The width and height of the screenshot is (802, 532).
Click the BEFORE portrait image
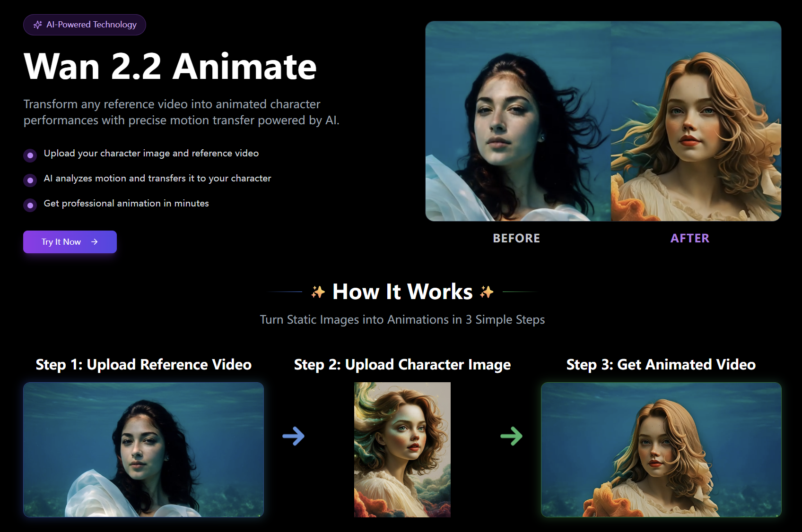(x=516, y=121)
